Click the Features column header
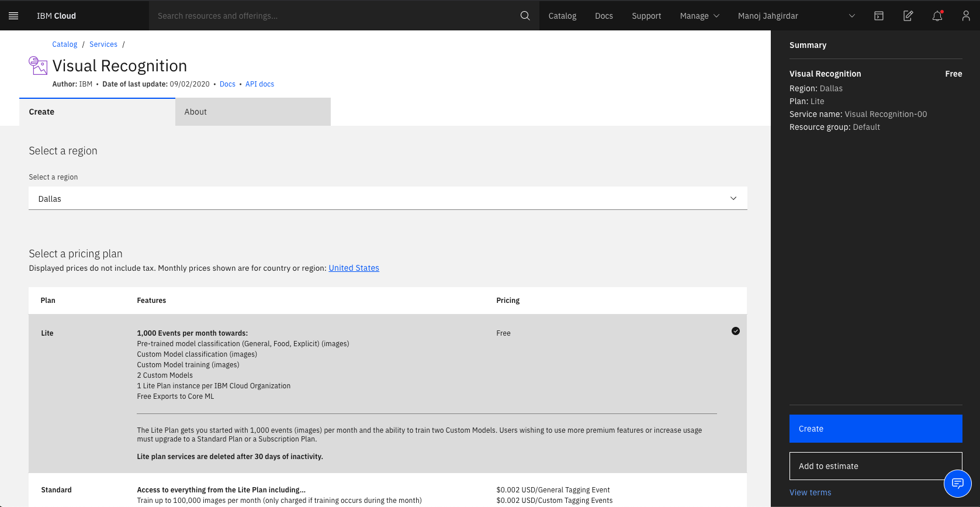This screenshot has width=980, height=507. [151, 301]
